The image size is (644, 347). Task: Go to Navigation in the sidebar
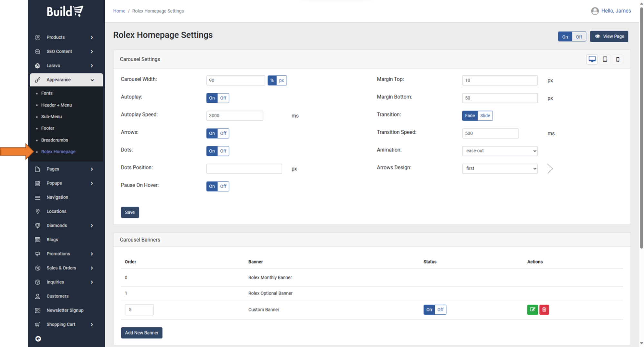point(57,197)
